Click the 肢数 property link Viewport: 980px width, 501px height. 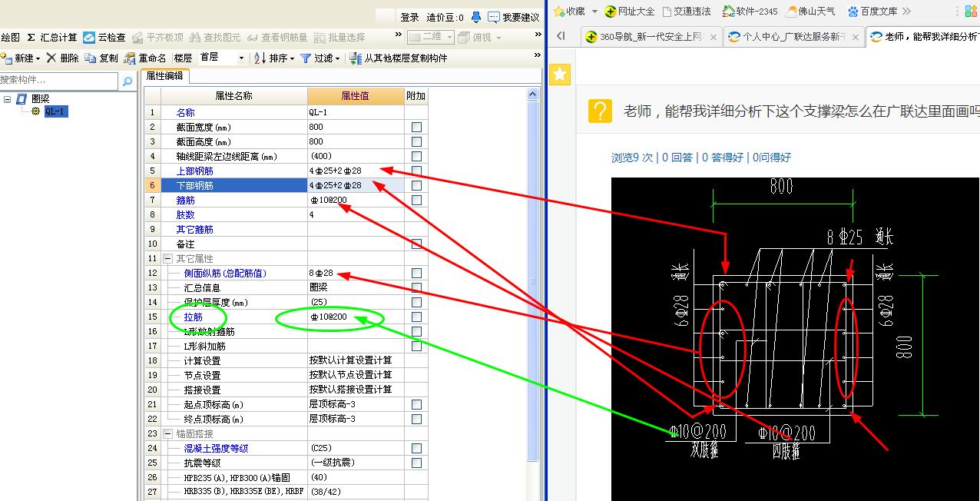[x=185, y=214]
